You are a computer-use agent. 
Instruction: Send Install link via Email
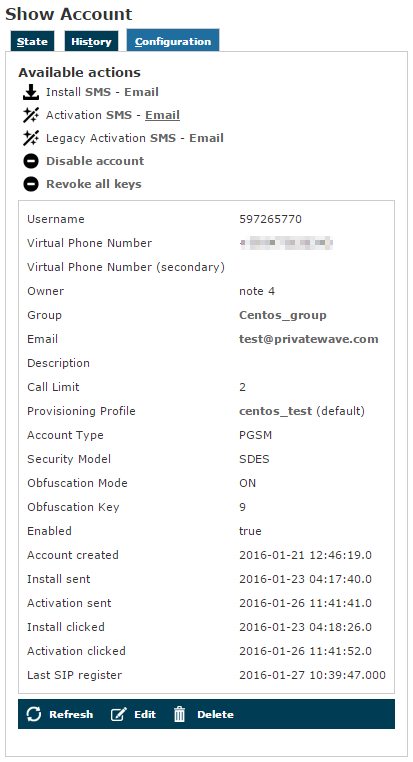(141, 92)
